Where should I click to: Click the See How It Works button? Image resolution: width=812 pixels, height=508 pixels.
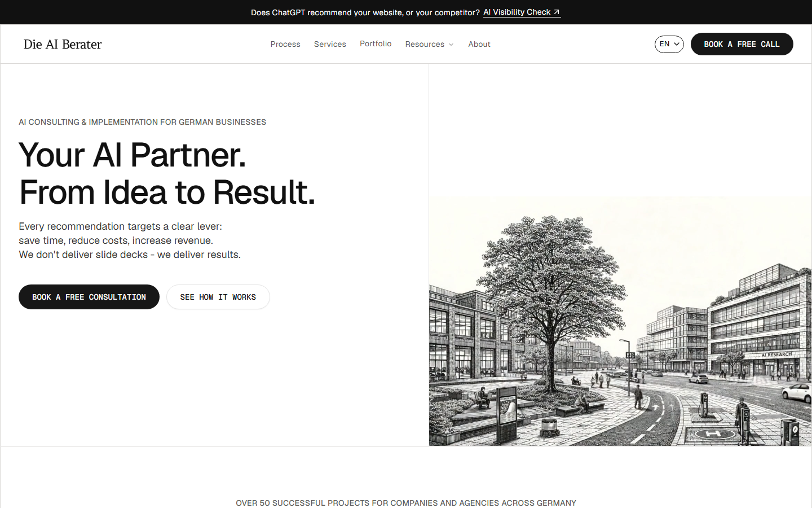tap(218, 297)
